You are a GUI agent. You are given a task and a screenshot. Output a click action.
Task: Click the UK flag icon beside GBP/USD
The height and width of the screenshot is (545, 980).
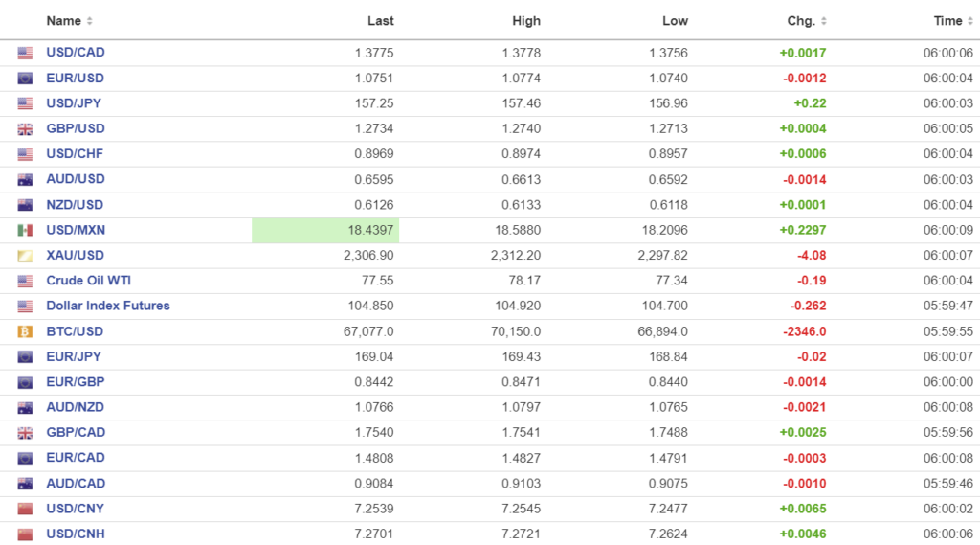tap(25, 129)
